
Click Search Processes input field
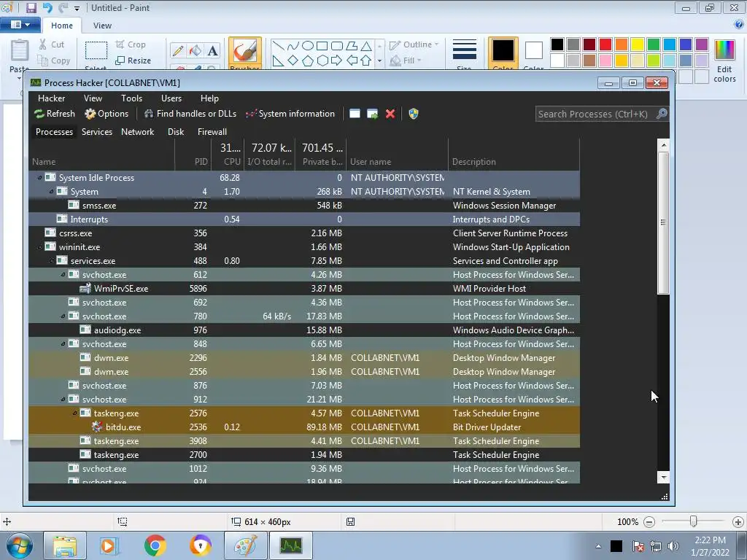tap(595, 114)
